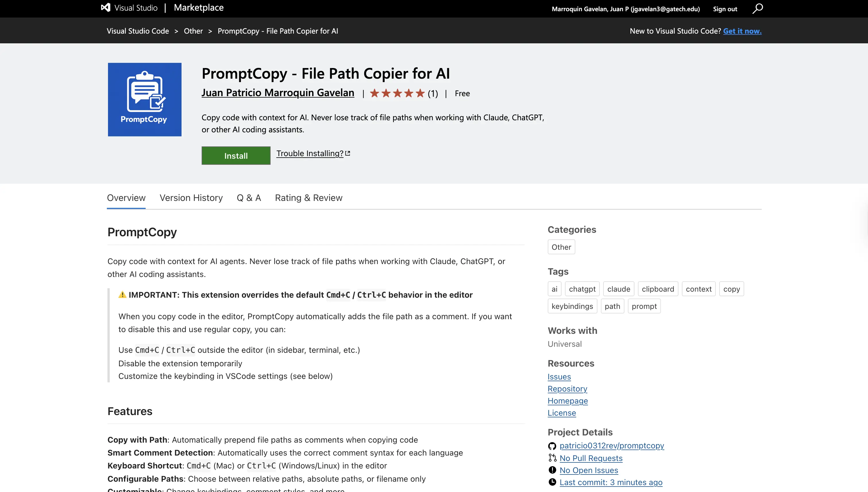This screenshot has height=492, width=868.
Task: Open the Homepage resource link
Action: pyautogui.click(x=568, y=401)
